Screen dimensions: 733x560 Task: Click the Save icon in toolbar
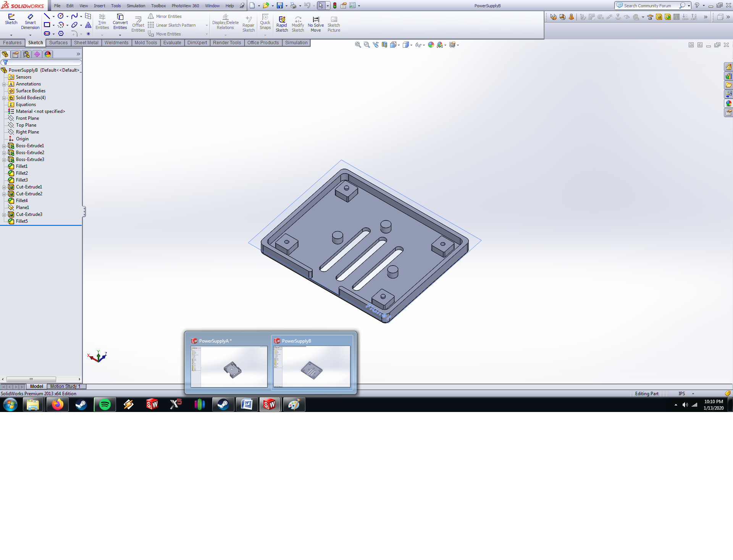280,5
